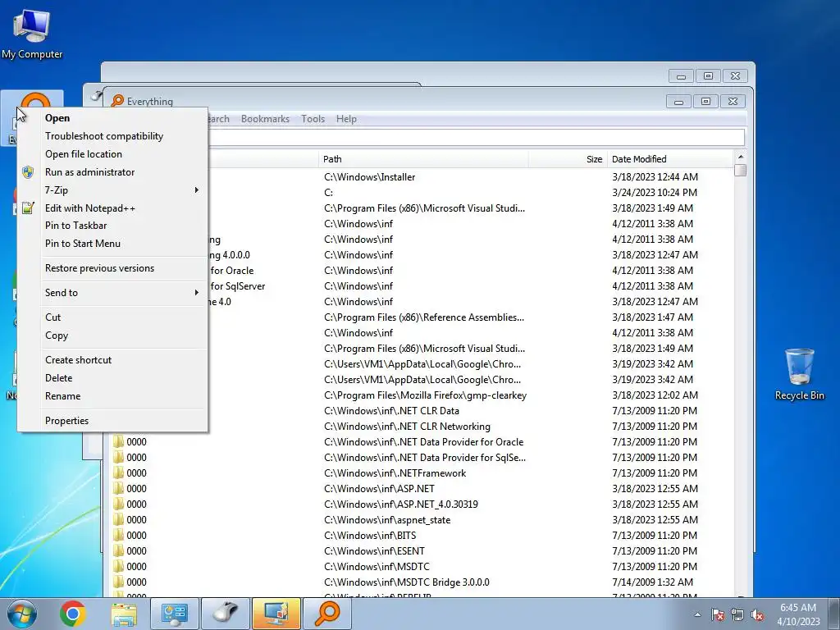Click path C:\Windows\inf\.NET CLR Networking
Image resolution: width=840 pixels, height=630 pixels.
[407, 427]
